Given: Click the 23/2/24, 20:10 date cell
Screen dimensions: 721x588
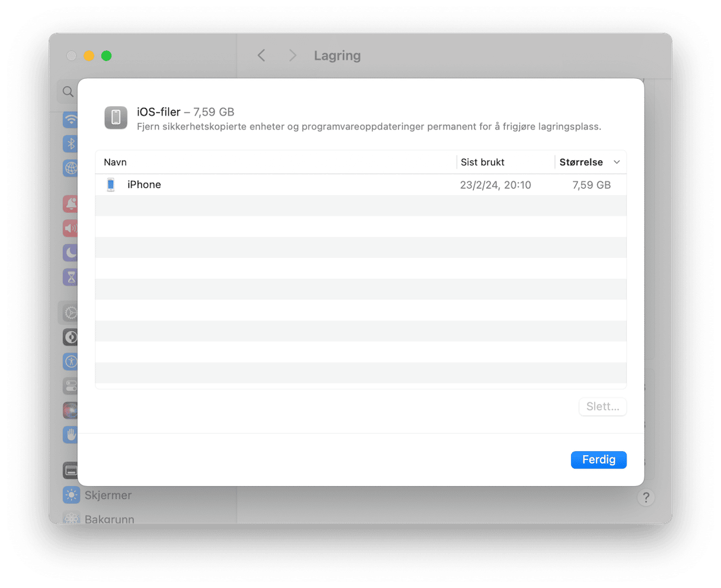Looking at the screenshot, I should (x=496, y=184).
